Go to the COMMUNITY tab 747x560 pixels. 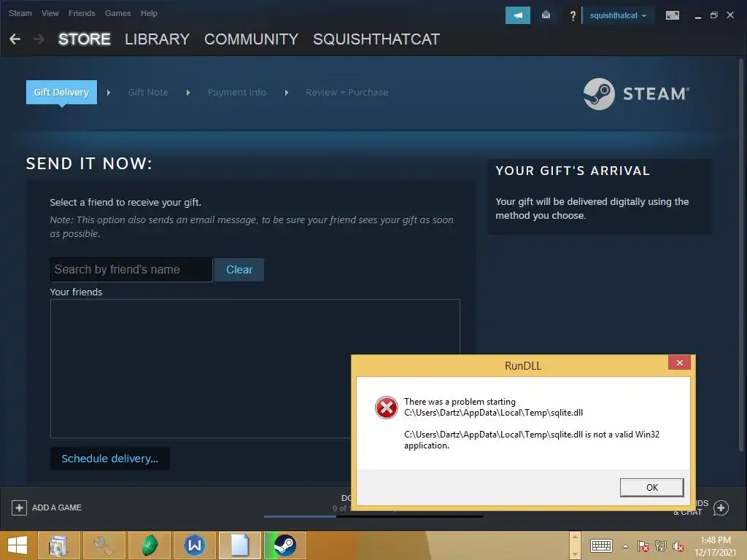(x=251, y=39)
